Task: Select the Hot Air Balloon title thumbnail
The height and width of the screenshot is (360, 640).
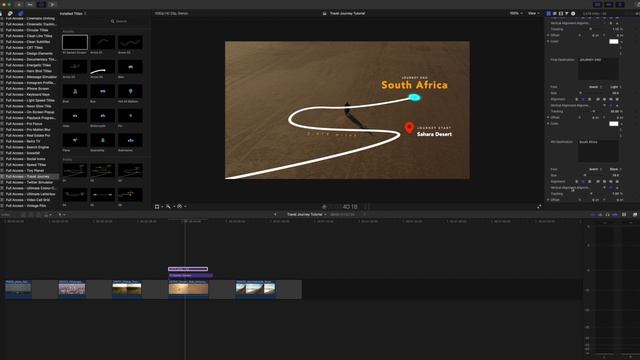Action: 130,91
